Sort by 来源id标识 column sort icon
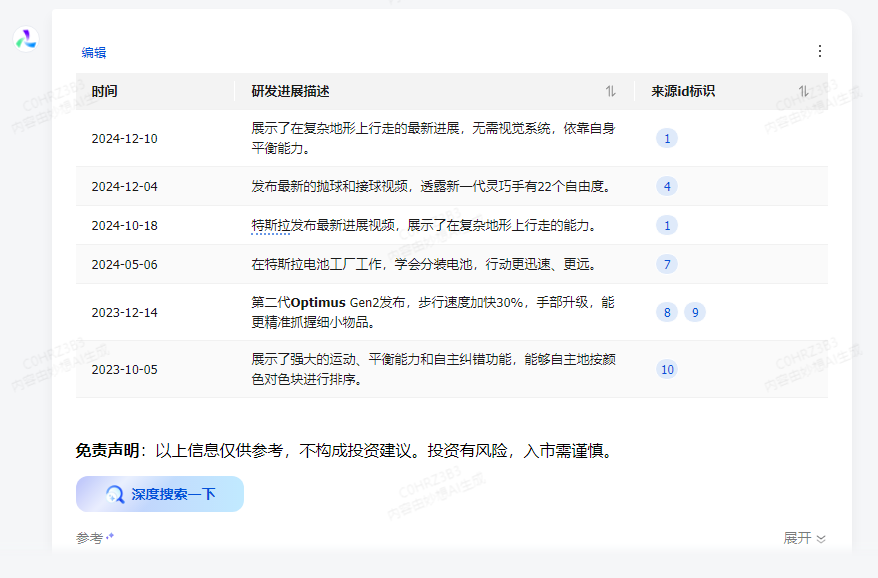This screenshot has height=578, width=878. coord(803,91)
